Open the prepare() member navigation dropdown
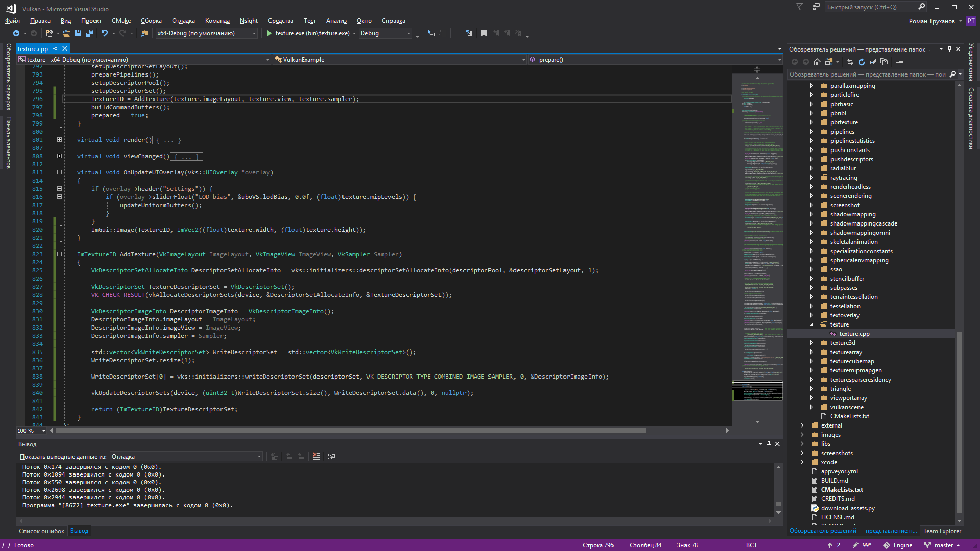 [x=655, y=60]
